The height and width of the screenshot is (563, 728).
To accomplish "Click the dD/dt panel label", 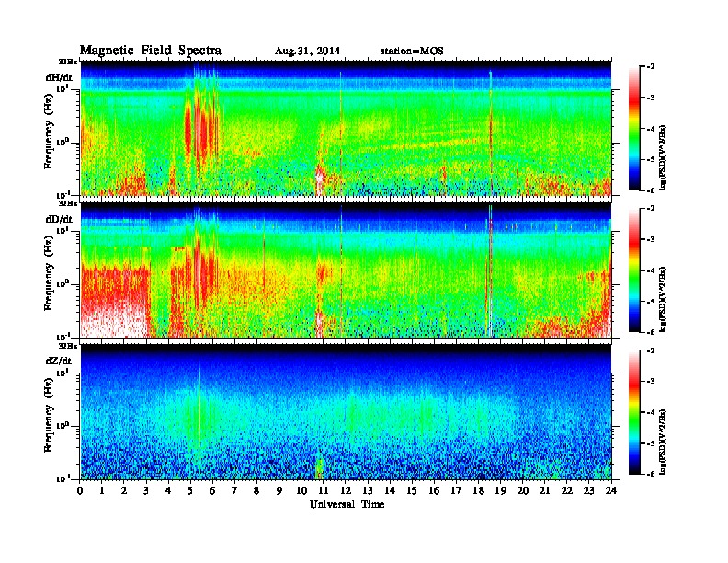I will point(59,219).
